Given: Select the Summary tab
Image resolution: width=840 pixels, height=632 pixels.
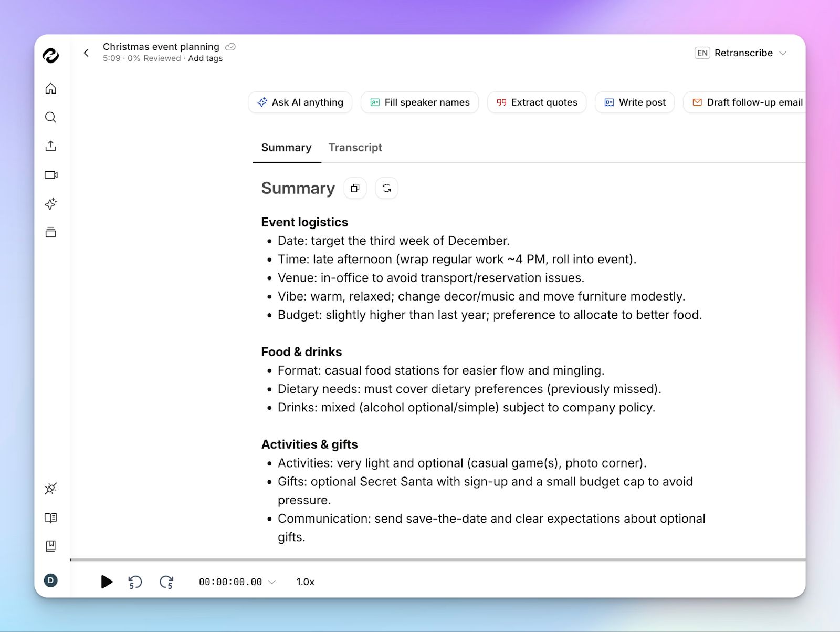Looking at the screenshot, I should pos(286,148).
